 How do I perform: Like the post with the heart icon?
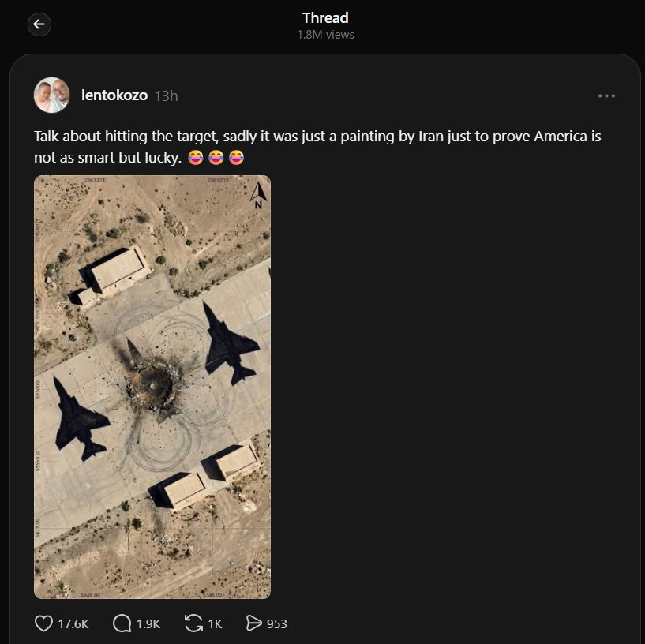pos(44,623)
